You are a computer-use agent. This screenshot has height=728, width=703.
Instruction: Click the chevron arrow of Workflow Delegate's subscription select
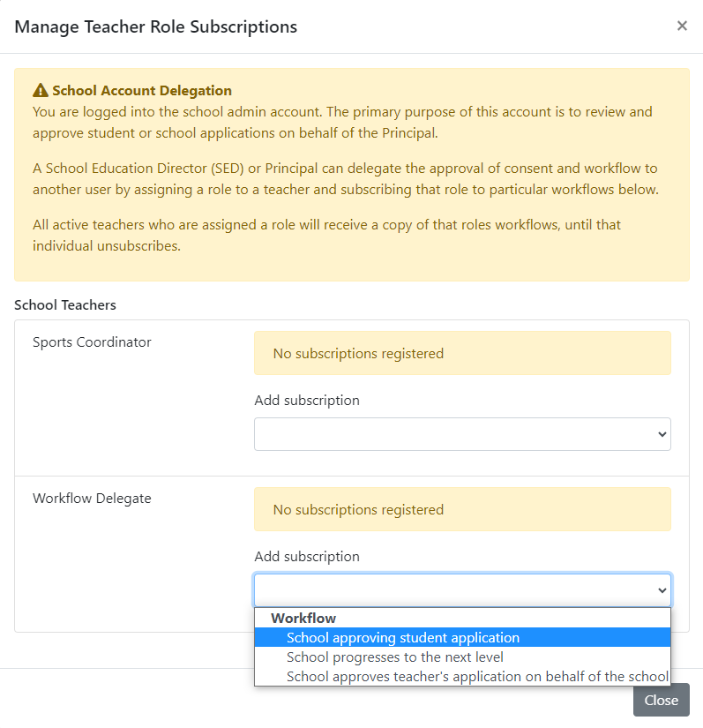[x=662, y=590]
